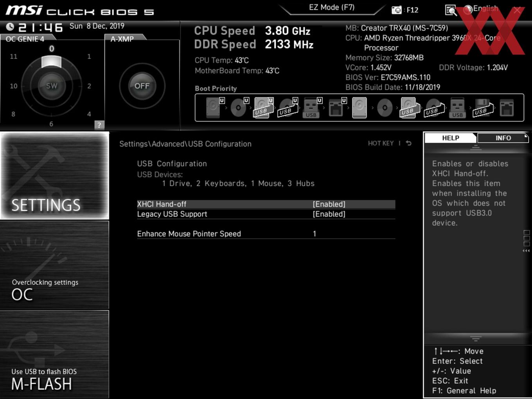Select the UEFI USB CD/DVD boot icon
Image resolution: width=532 pixels, height=399 pixels.
click(x=288, y=107)
